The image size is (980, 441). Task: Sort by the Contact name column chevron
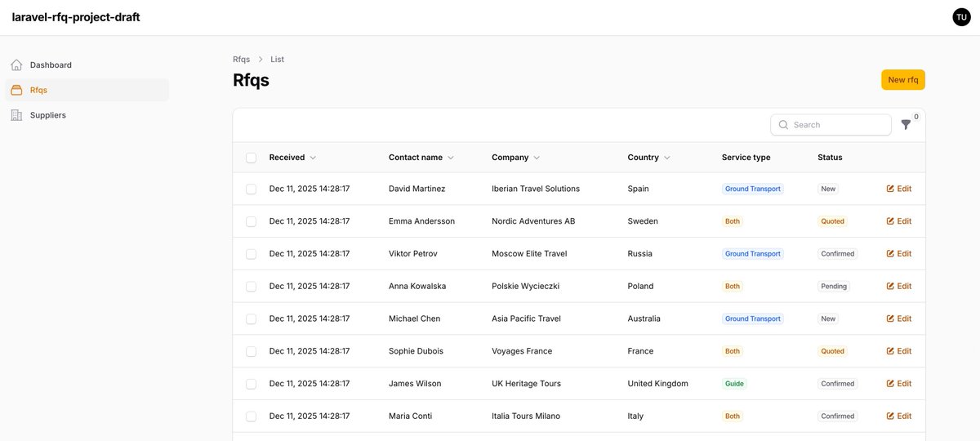[x=451, y=158]
